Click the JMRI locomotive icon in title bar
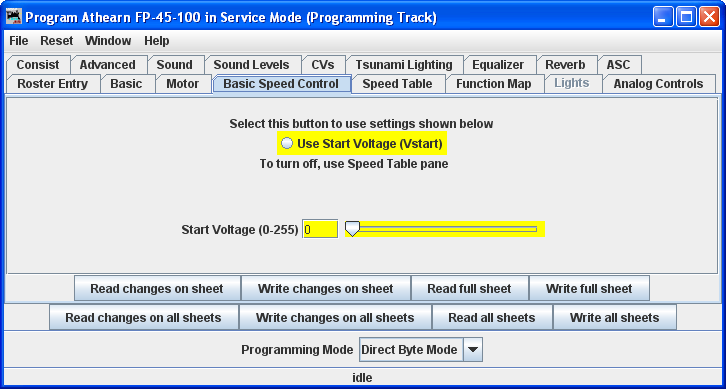The height and width of the screenshot is (389, 726). (x=14, y=17)
